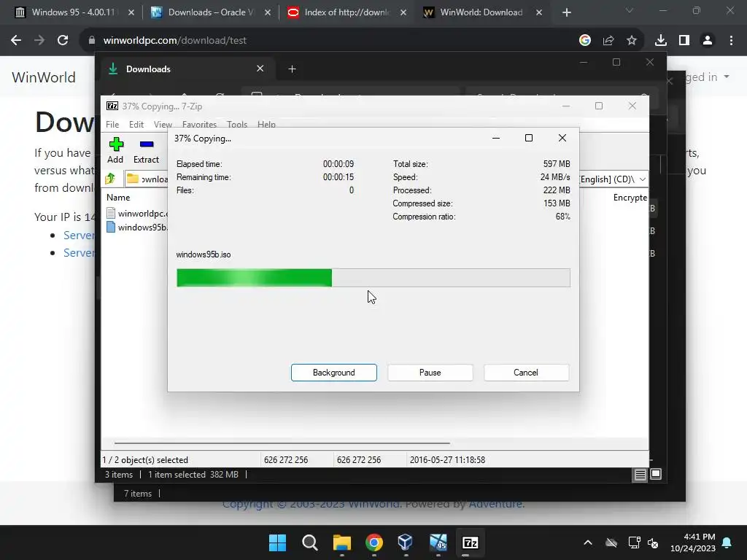Open the notifications bell
747x560 pixels.
click(x=727, y=542)
